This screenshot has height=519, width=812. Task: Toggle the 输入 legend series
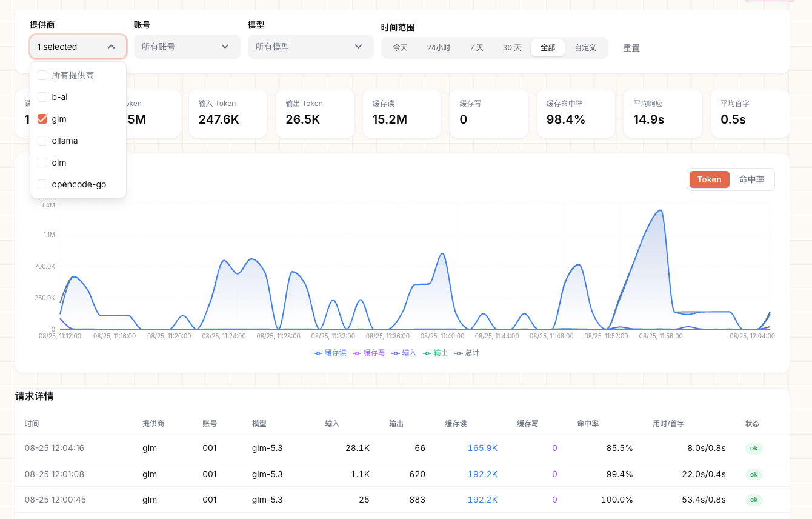pos(404,353)
